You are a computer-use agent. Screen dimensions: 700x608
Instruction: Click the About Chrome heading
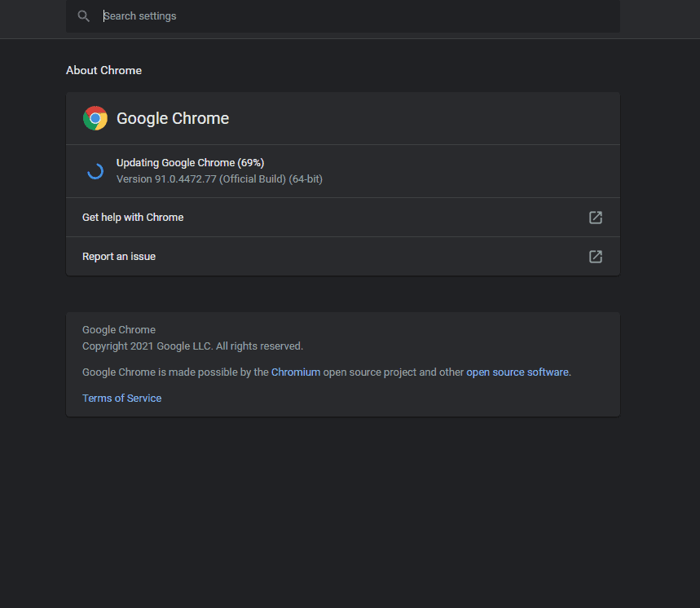pos(103,71)
